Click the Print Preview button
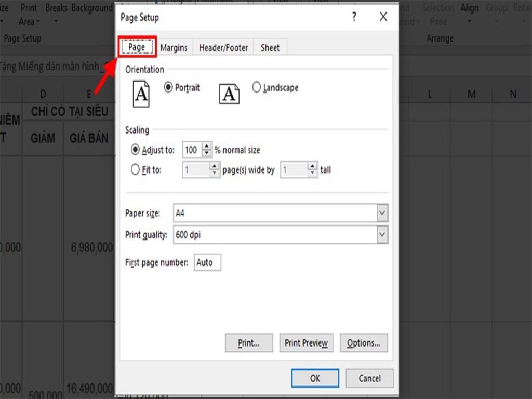This screenshot has height=399, width=532. [x=306, y=343]
